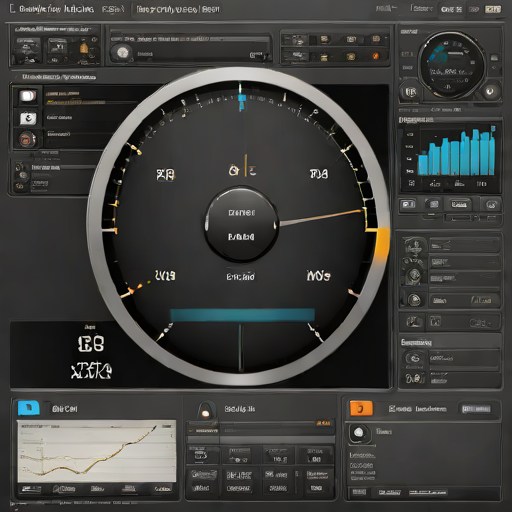This screenshot has height=512, width=512.
Task: Open the line chart in the bottom-left panel
Action: [97, 451]
